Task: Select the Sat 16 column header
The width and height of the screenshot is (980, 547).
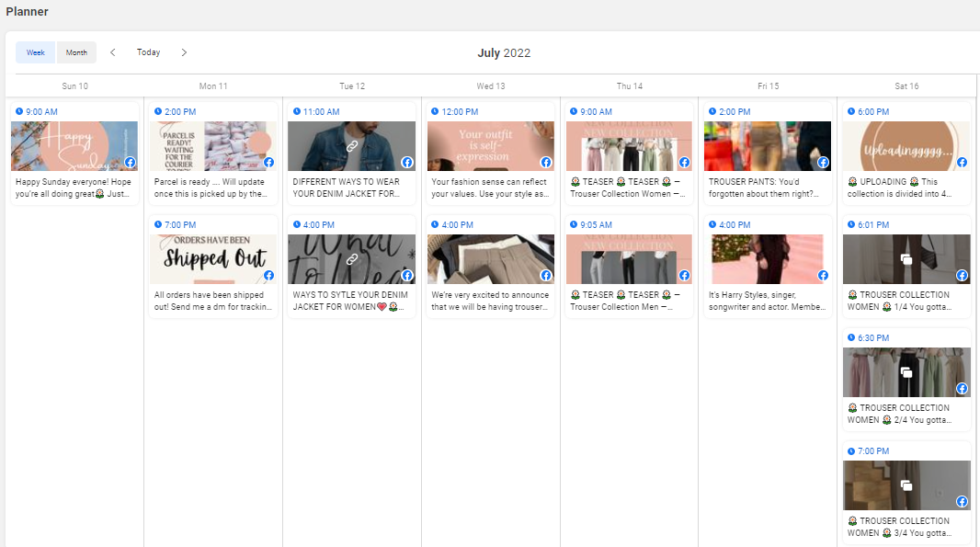Action: [906, 86]
